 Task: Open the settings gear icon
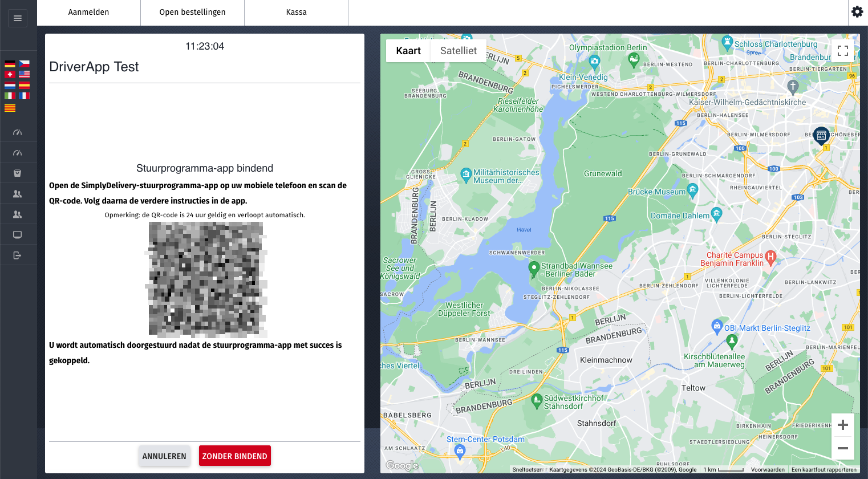857,11
